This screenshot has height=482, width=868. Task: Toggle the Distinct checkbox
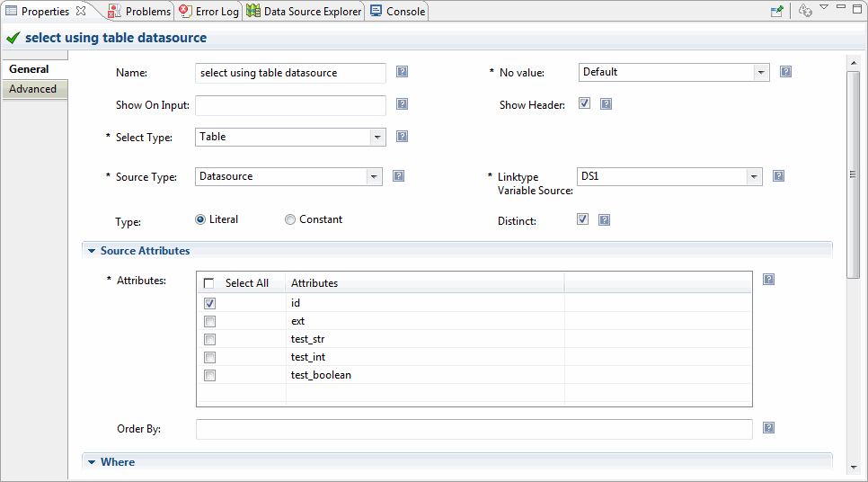pos(583,219)
